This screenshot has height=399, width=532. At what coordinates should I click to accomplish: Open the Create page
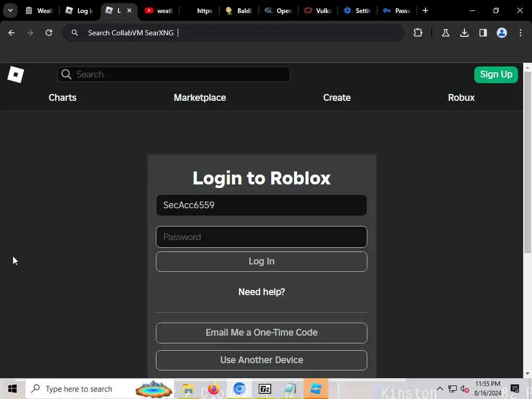[337, 98]
